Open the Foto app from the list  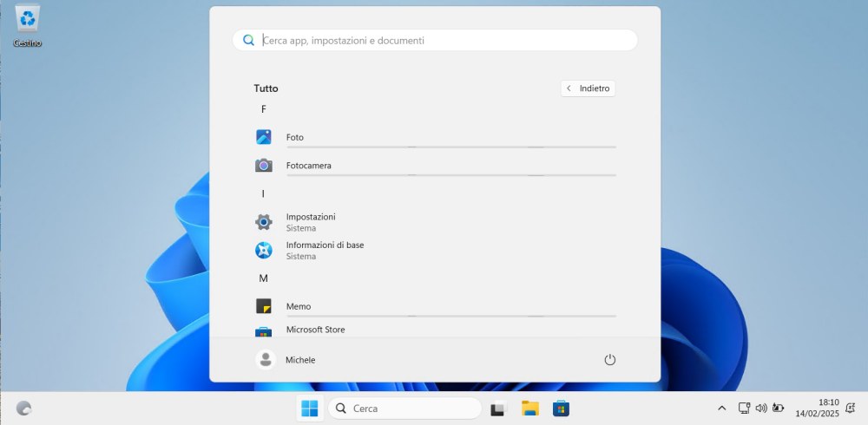[x=295, y=137]
